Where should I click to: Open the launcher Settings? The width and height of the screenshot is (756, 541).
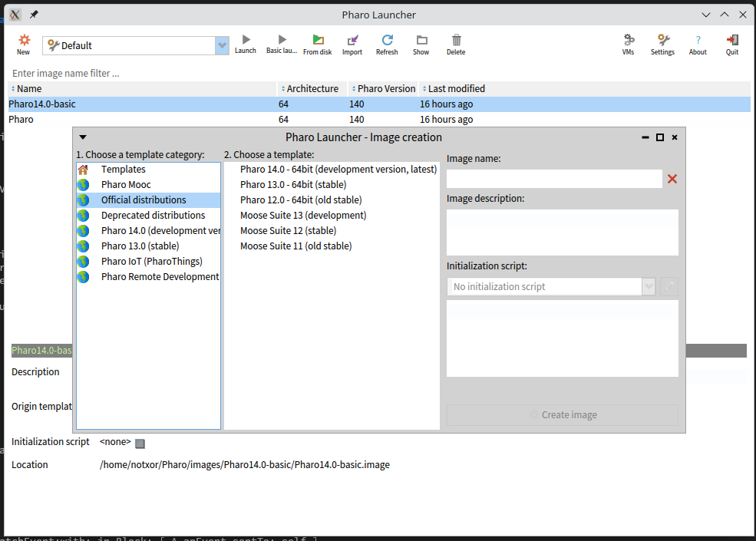[x=662, y=45]
